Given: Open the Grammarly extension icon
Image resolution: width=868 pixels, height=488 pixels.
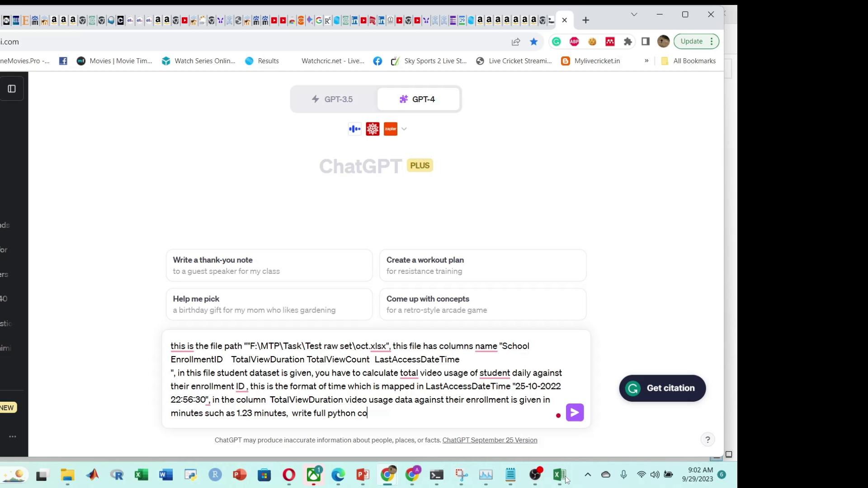Looking at the screenshot, I should point(557,42).
